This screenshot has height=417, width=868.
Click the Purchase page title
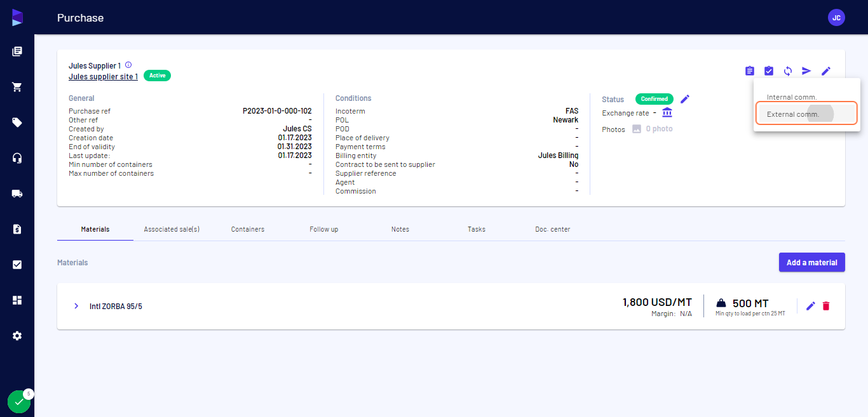click(80, 18)
